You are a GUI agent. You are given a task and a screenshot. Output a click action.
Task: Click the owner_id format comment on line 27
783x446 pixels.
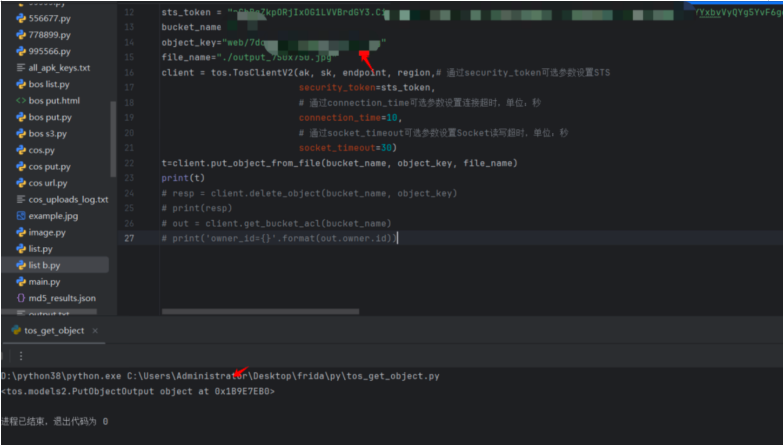coord(279,238)
